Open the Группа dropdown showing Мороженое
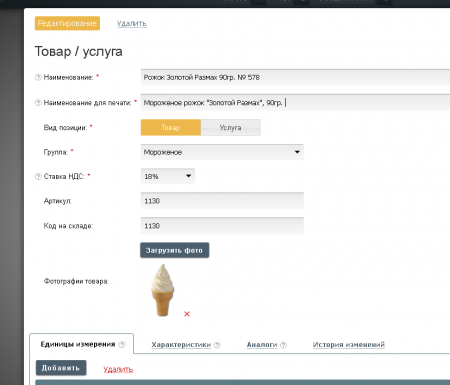Screen dimensions: 450x385 point(222,152)
